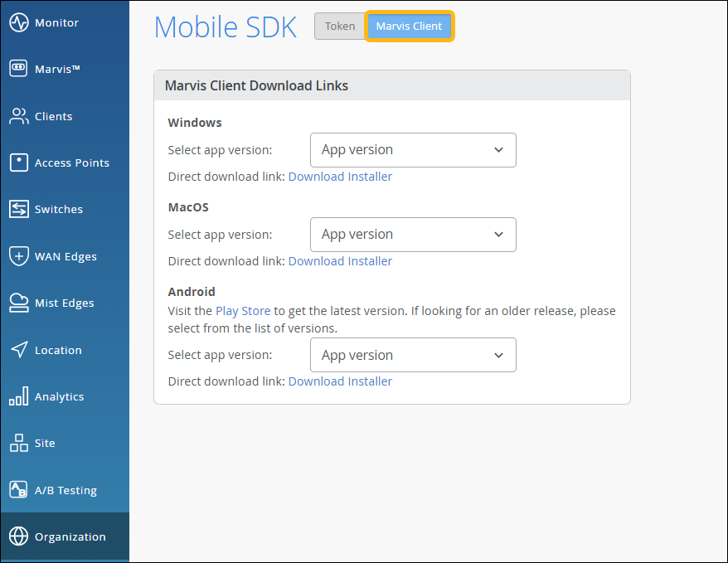
Task: Click the Organization globe icon
Action: point(18,536)
